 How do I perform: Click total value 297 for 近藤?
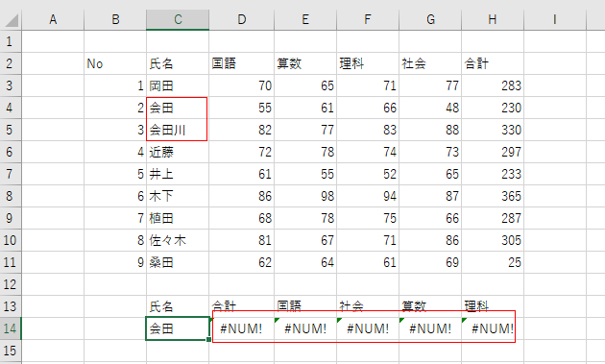point(493,152)
